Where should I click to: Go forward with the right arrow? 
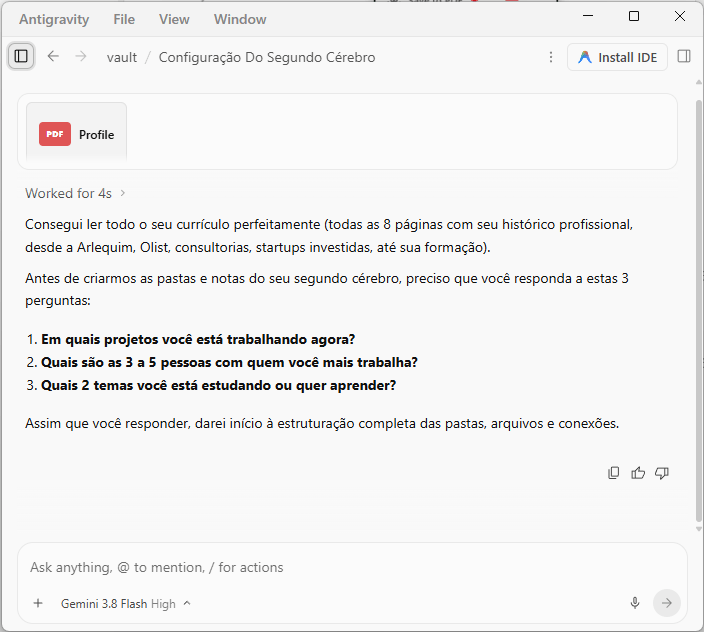80,57
